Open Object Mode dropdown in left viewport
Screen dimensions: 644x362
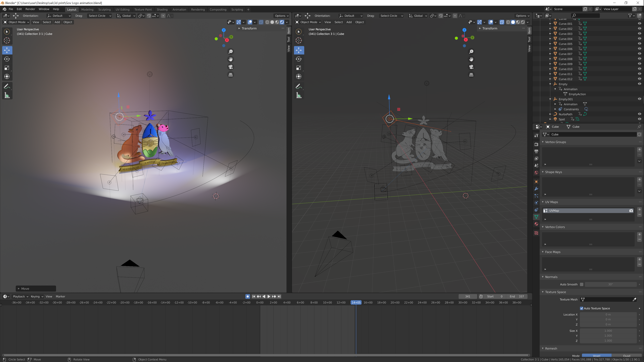coord(16,22)
